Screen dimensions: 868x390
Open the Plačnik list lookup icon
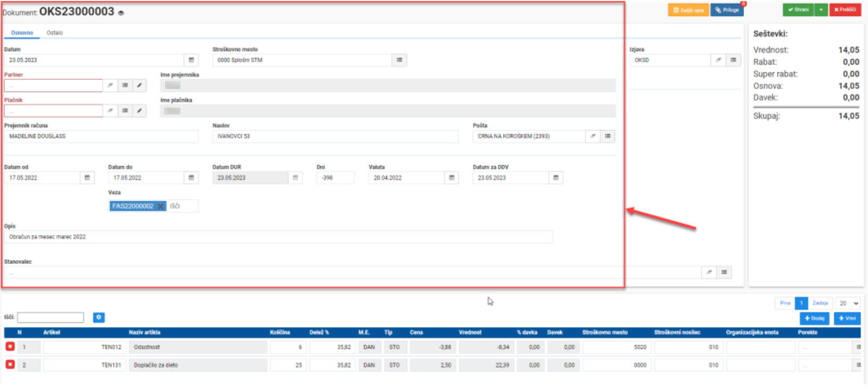click(125, 111)
